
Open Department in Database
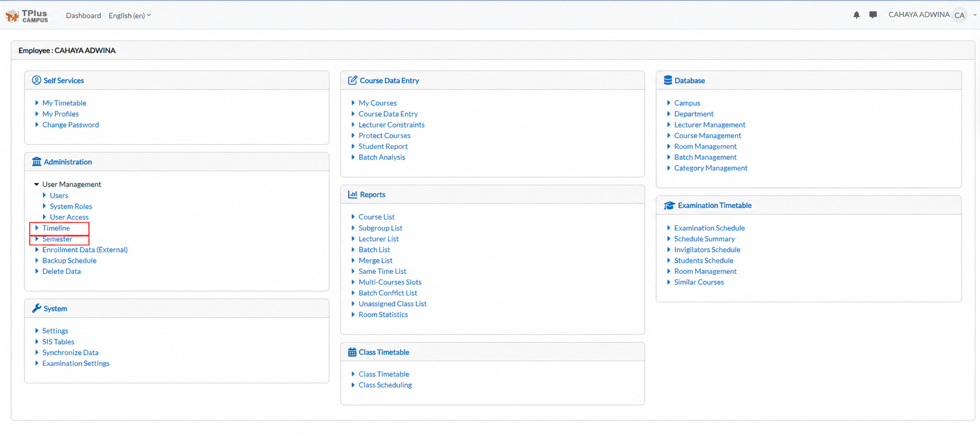click(x=693, y=114)
